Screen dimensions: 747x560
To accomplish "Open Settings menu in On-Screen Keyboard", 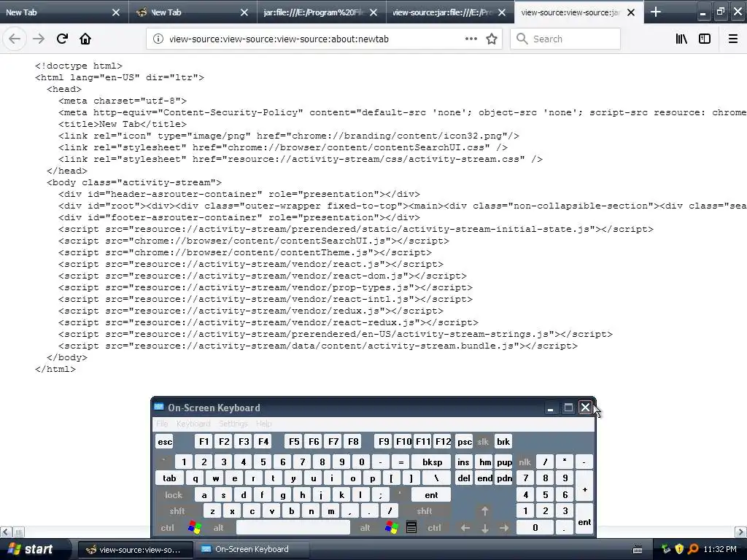I will pos(233,424).
